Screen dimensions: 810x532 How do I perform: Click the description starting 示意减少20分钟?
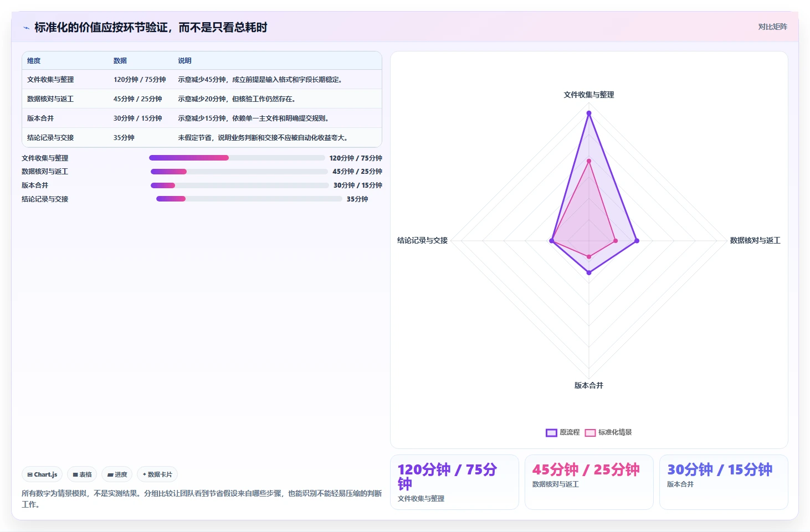[x=237, y=99]
